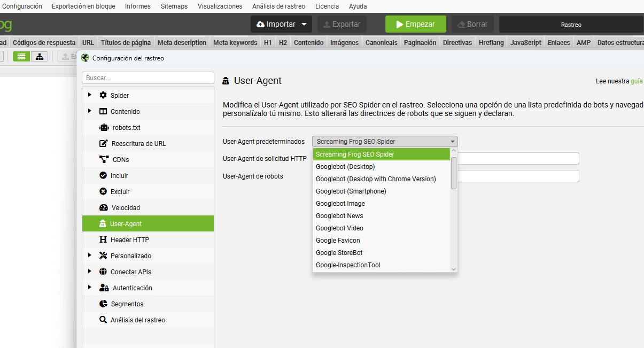
Task: Open the User-Agent predeterminados combo box
Action: click(385, 142)
